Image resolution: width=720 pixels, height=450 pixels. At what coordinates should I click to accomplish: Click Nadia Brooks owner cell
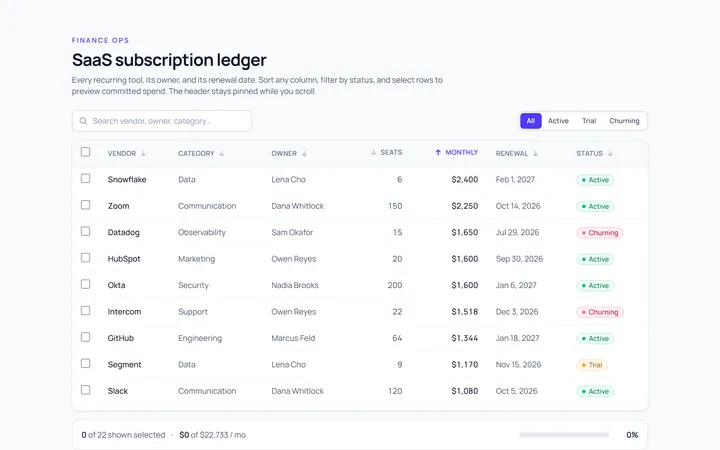[x=295, y=285]
